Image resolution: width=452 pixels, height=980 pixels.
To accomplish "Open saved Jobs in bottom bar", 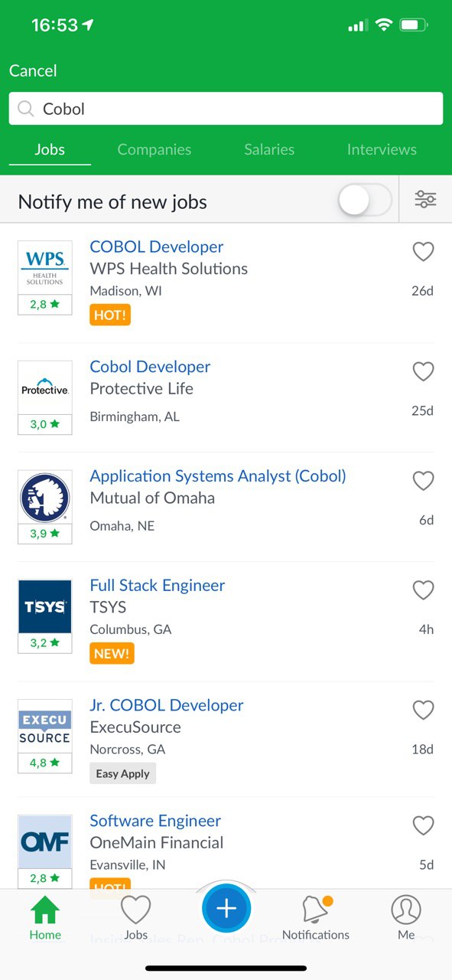I will coord(135,918).
